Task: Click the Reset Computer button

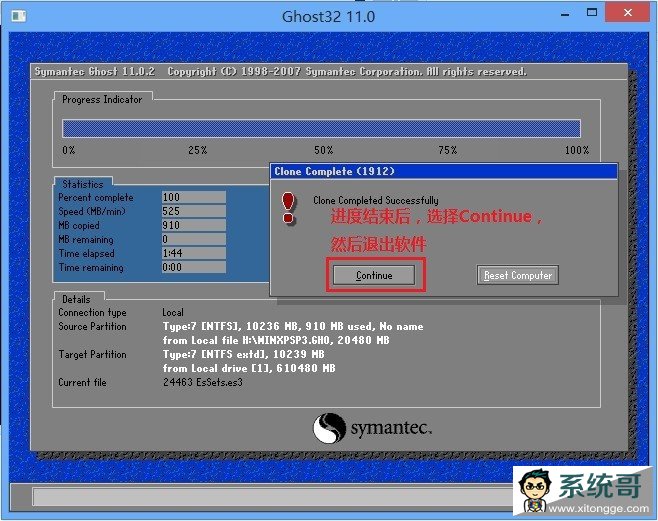Action: coord(517,275)
